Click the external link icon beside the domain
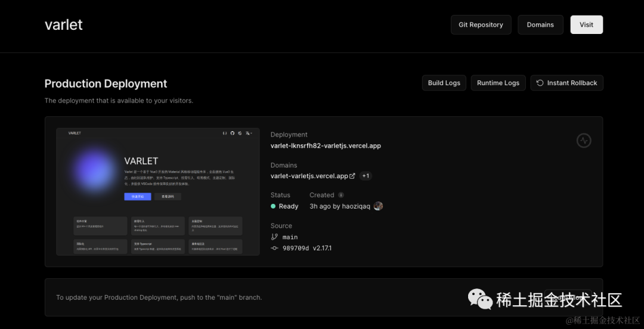 point(352,176)
